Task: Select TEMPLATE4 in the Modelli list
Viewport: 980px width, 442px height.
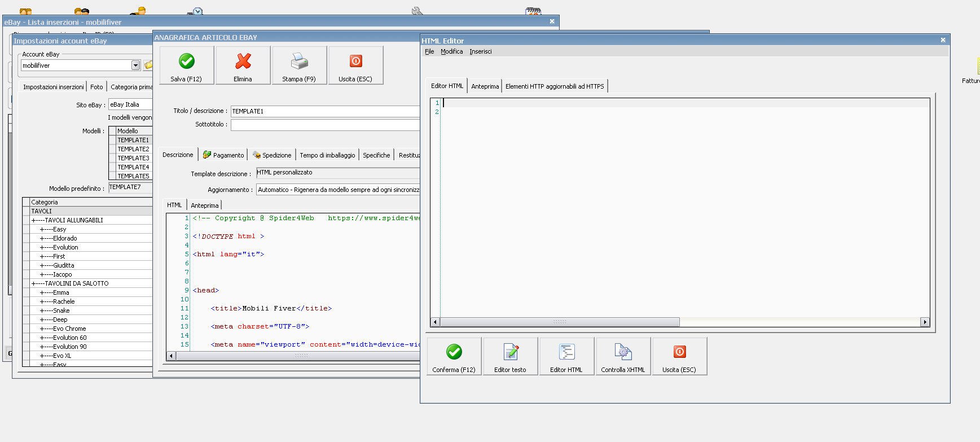Action: tap(133, 167)
